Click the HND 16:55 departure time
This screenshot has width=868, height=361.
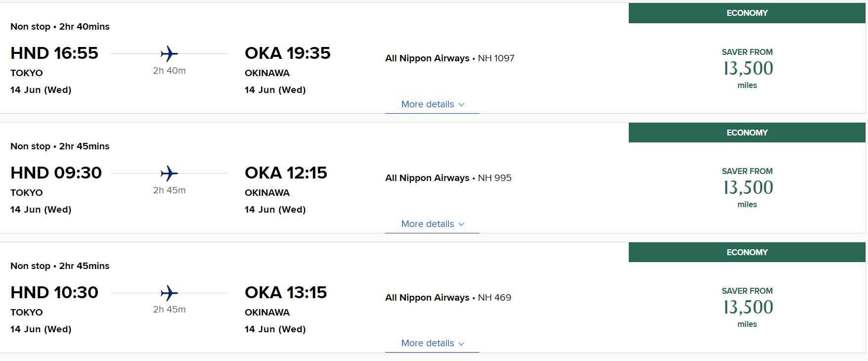click(54, 53)
